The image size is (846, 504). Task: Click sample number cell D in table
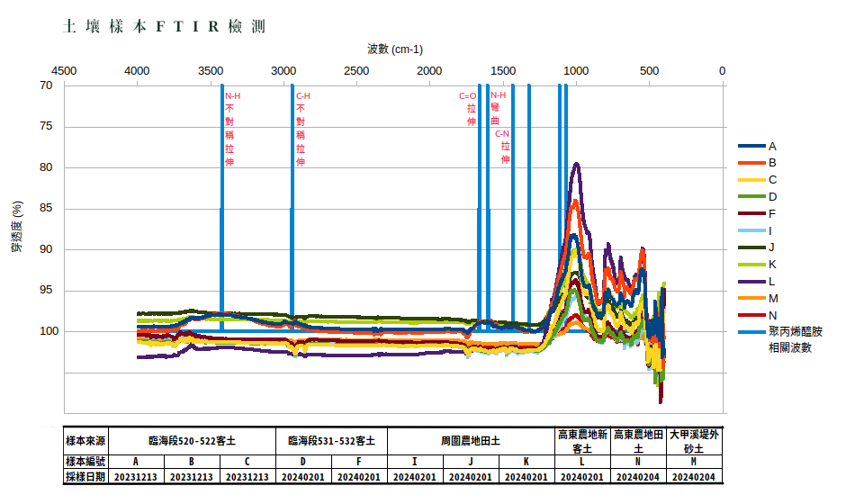click(304, 462)
